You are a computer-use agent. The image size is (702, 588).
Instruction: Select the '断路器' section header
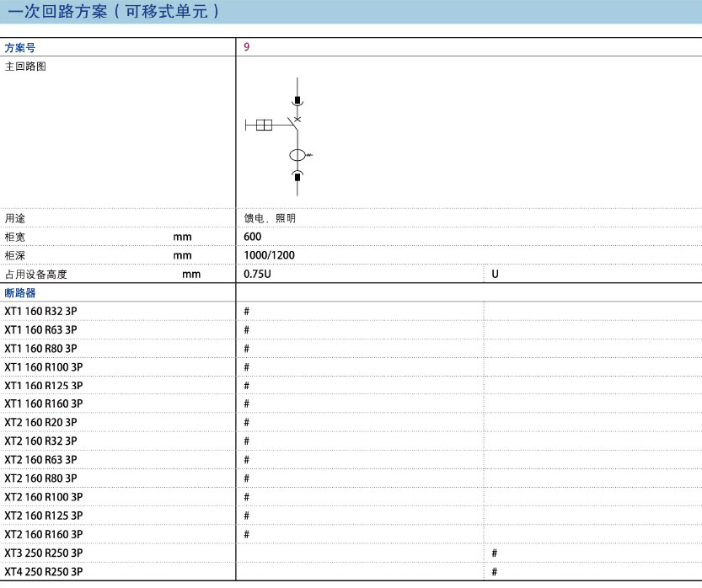coord(19,293)
